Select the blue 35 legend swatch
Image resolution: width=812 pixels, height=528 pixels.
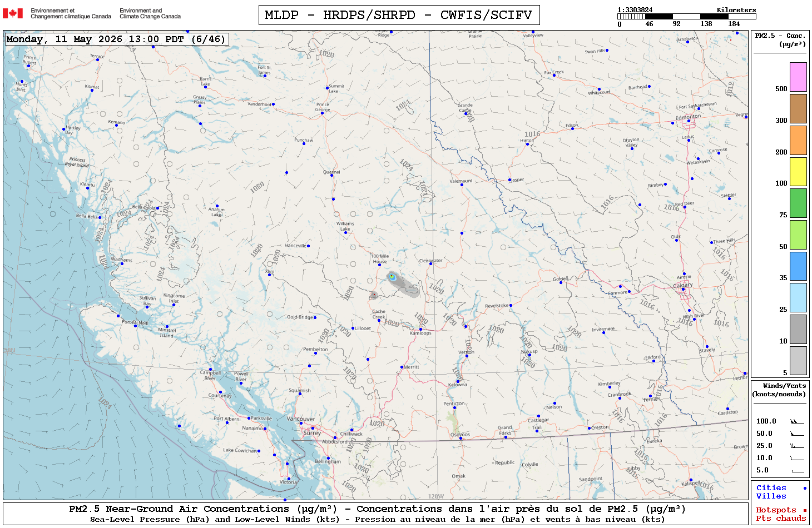click(798, 266)
